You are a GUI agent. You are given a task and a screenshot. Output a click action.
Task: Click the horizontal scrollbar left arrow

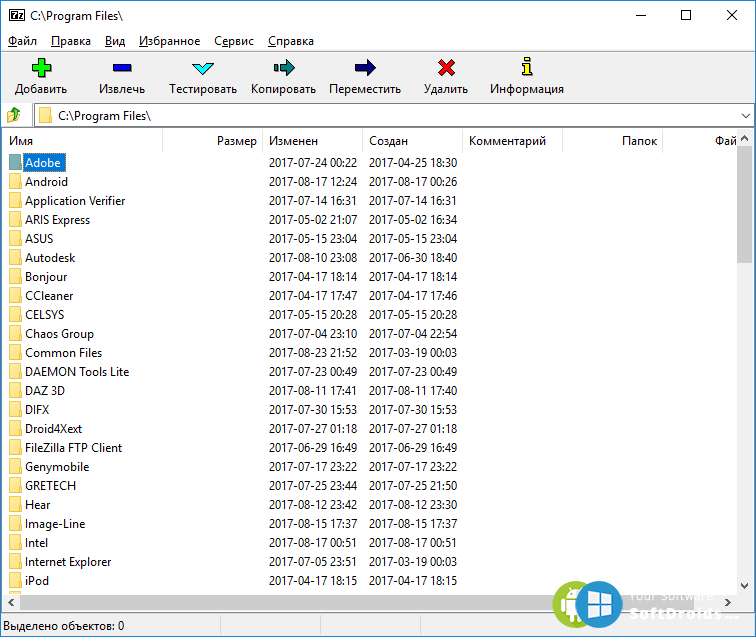[11, 602]
